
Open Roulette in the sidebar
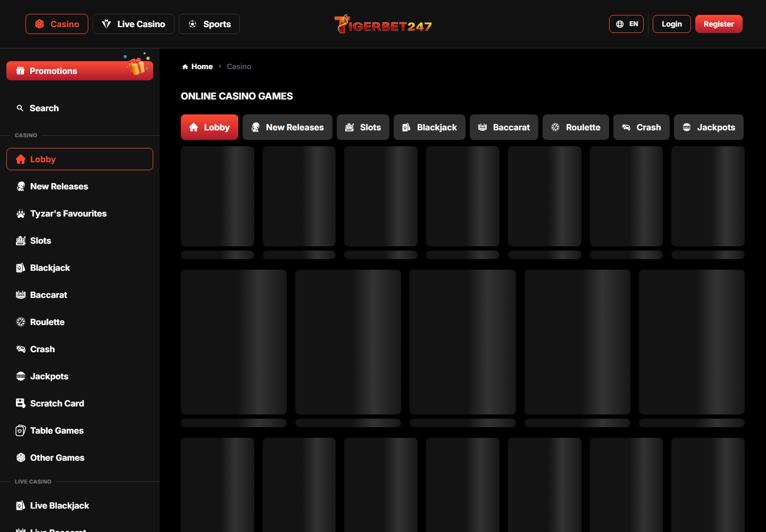pos(80,322)
